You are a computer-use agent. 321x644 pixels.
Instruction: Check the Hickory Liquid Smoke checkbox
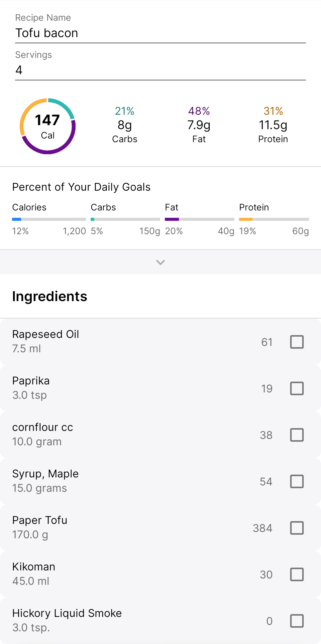[x=297, y=621]
